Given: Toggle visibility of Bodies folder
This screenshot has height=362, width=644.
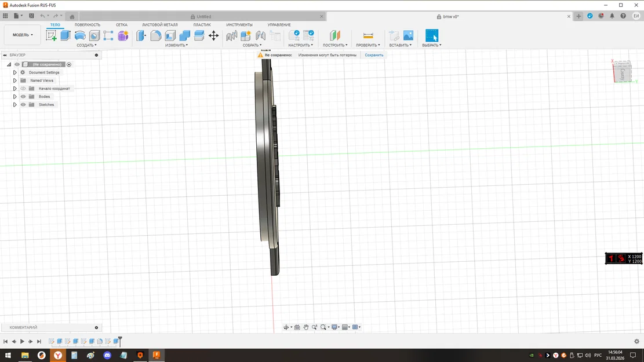Looking at the screenshot, I should pyautogui.click(x=23, y=97).
